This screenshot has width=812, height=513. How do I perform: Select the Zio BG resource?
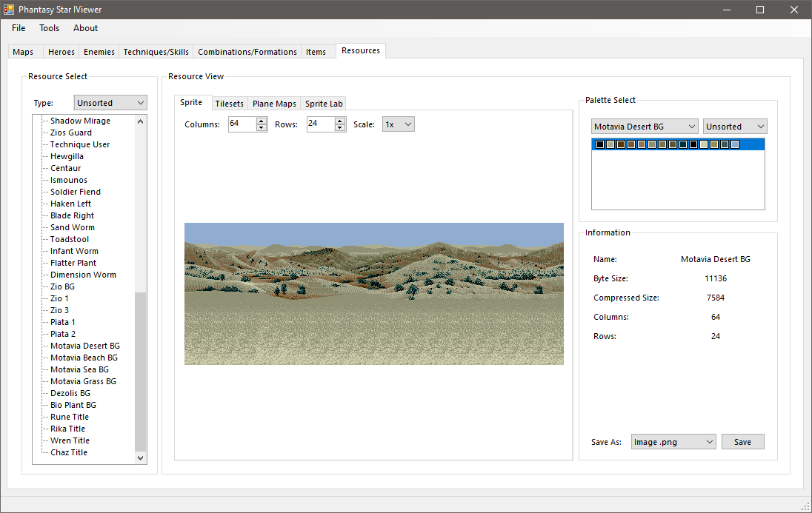62,286
